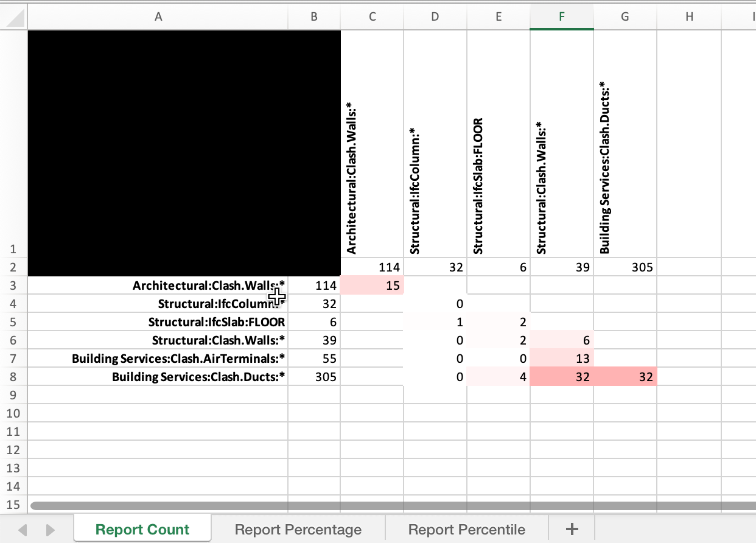
Task: Click the cell showing 114 beside Architectural:Clash.Walls:*
Action: (315, 286)
